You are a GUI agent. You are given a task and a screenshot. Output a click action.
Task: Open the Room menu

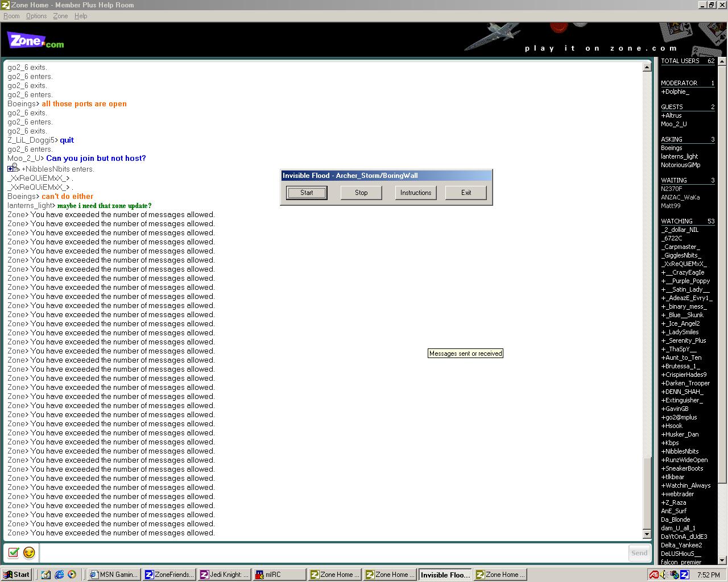[11, 16]
